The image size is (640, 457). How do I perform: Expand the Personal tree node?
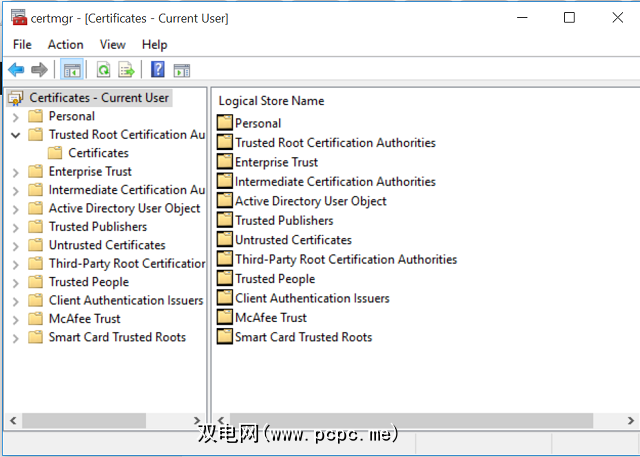16,118
